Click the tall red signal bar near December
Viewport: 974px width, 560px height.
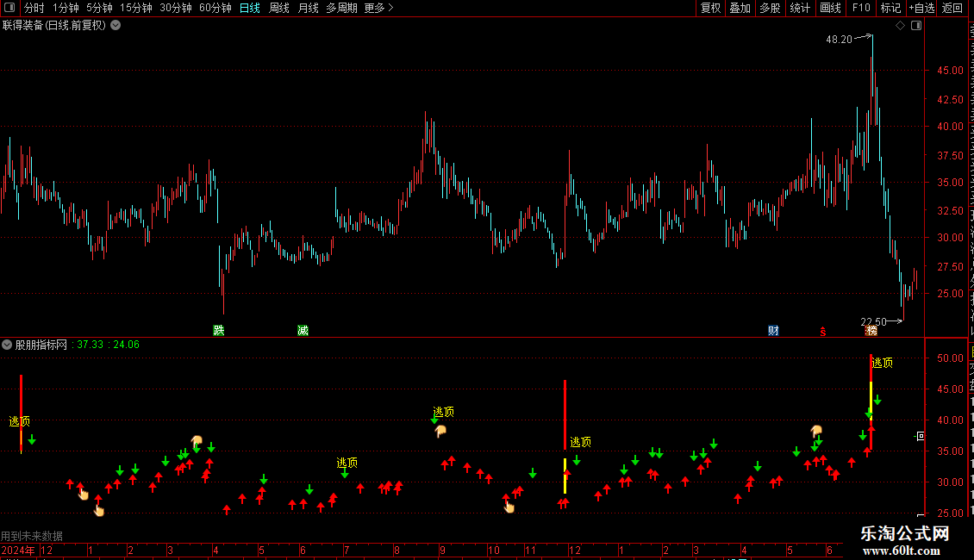565,414
